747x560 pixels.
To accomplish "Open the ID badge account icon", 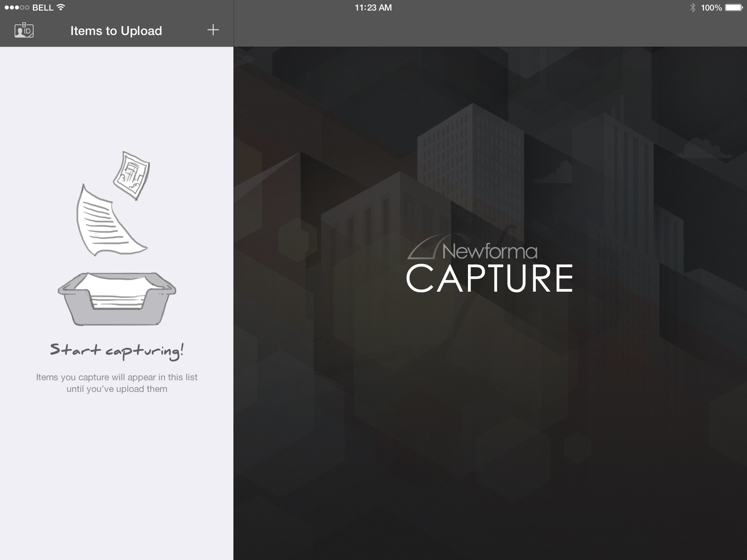I will click(24, 30).
